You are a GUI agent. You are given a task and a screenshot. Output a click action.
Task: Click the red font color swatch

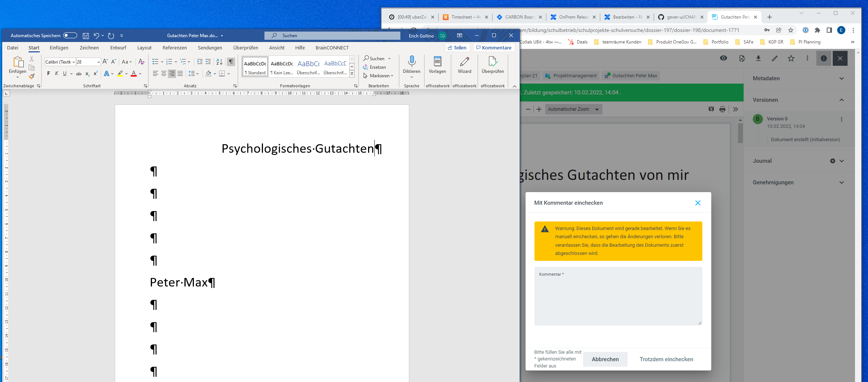coord(134,74)
